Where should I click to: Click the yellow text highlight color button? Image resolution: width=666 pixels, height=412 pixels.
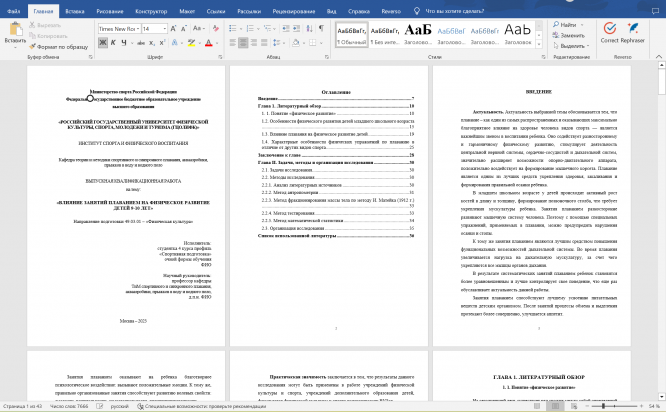coord(191,42)
